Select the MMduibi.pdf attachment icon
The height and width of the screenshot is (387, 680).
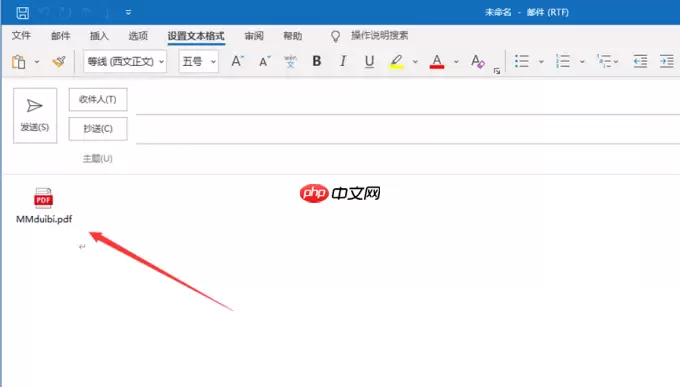click(43, 198)
